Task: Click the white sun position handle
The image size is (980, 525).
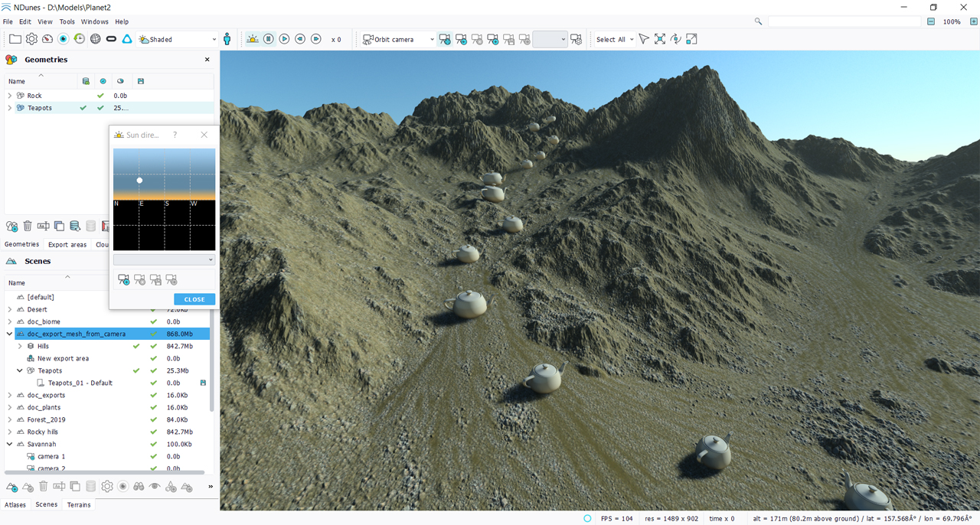Action: point(139,181)
